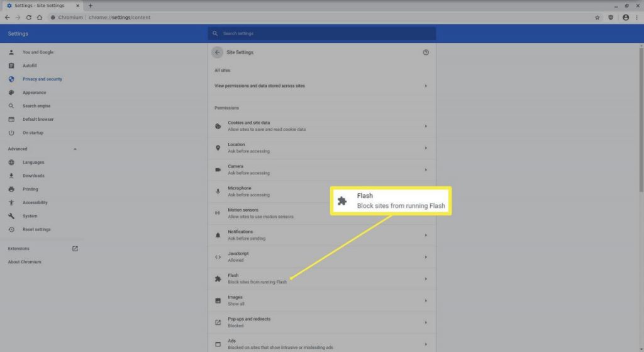
Task: Open Appearance settings in sidebar
Action: click(x=34, y=93)
